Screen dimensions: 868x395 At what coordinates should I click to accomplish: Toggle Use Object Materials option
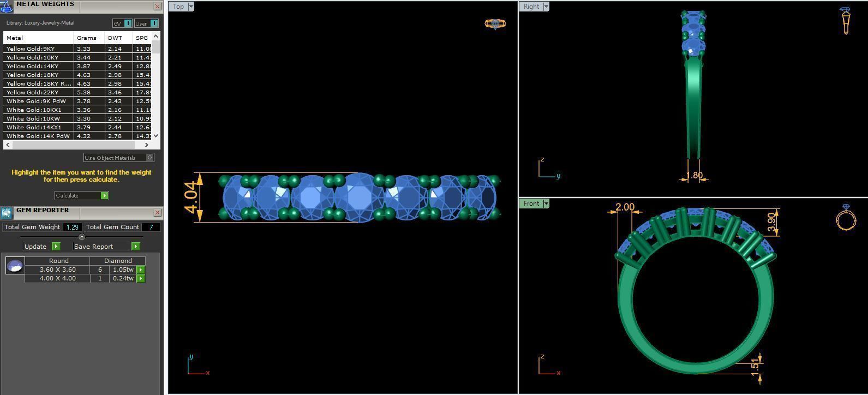pos(119,158)
